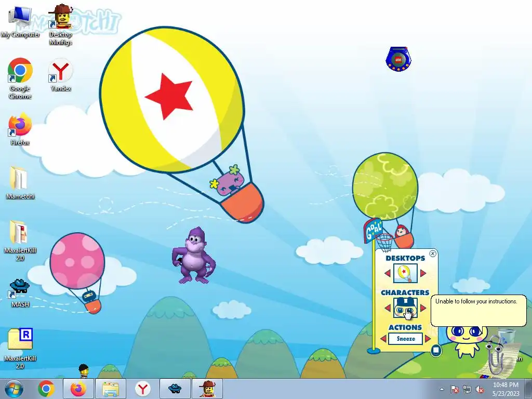Click the Mametchi character preview thumbnail
The height and width of the screenshot is (399, 532).
pyautogui.click(x=405, y=308)
